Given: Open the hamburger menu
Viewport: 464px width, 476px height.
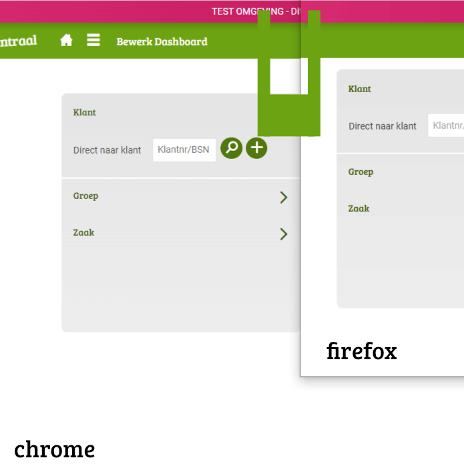Looking at the screenshot, I should 93,40.
